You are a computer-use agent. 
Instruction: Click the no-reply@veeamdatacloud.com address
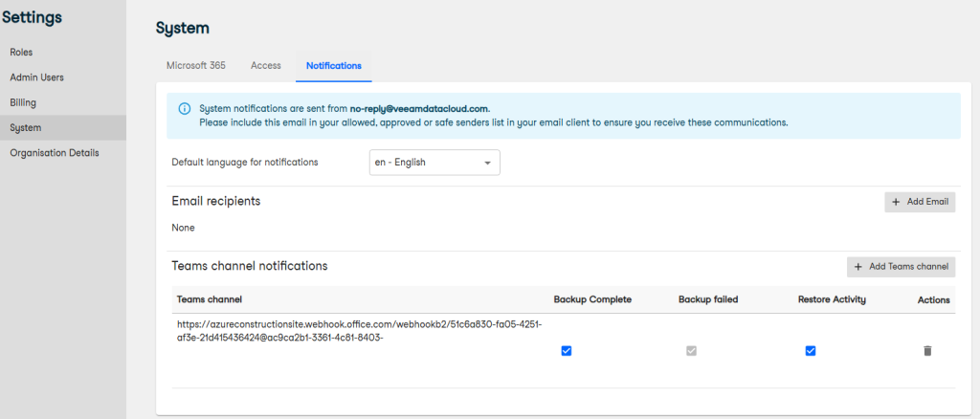419,109
